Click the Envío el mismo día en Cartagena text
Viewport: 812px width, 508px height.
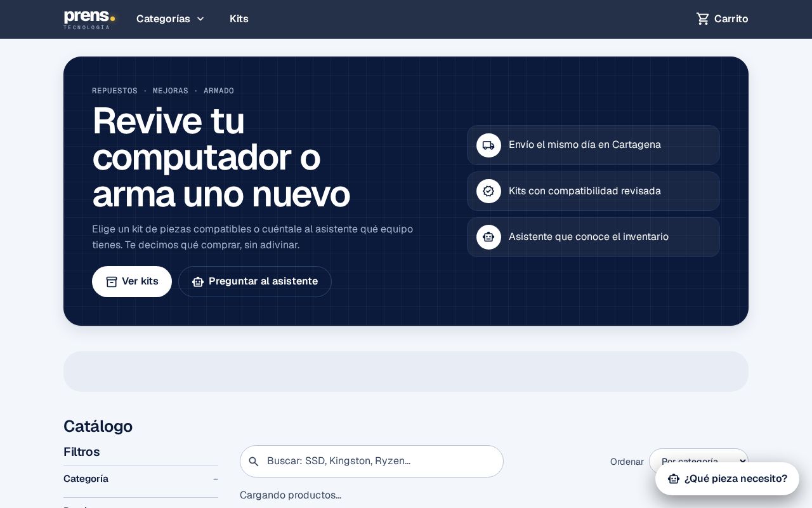[x=585, y=145]
